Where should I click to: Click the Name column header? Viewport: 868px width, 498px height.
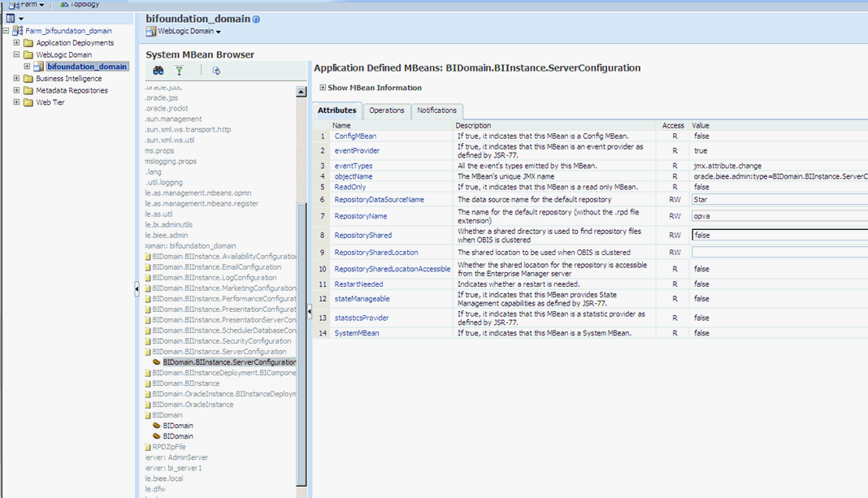coord(341,126)
